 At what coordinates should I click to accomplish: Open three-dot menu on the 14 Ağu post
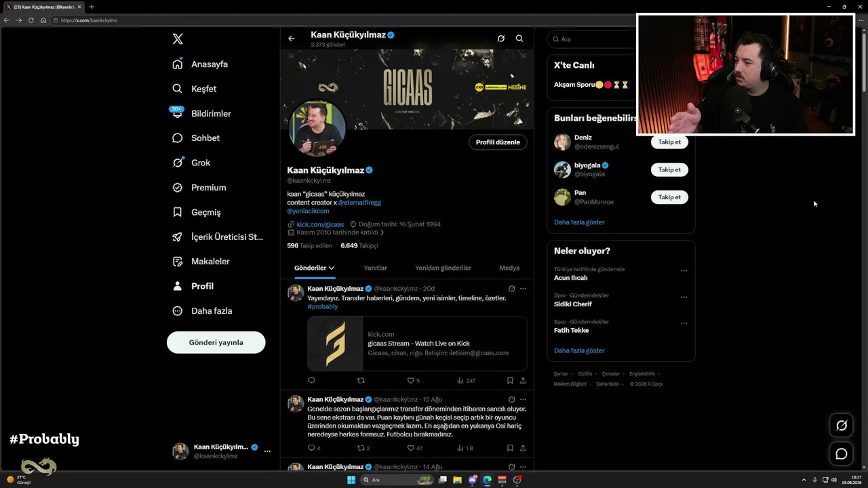click(523, 467)
